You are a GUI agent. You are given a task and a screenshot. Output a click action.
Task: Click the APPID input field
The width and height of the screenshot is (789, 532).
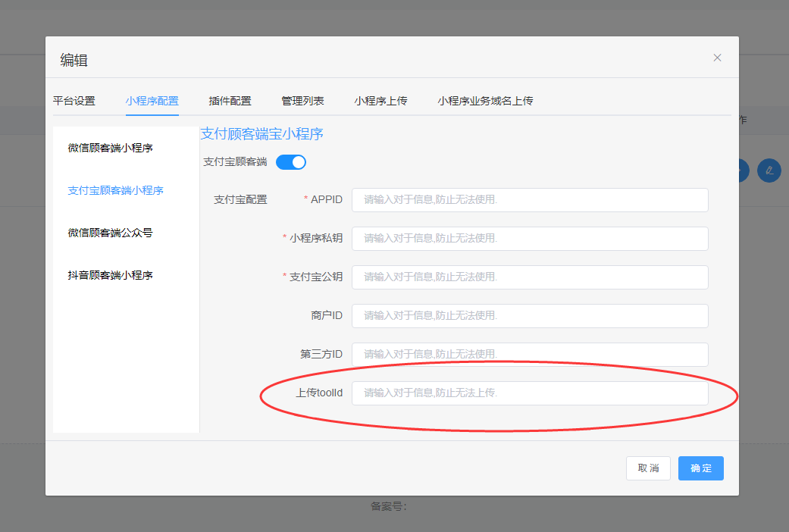click(530, 200)
